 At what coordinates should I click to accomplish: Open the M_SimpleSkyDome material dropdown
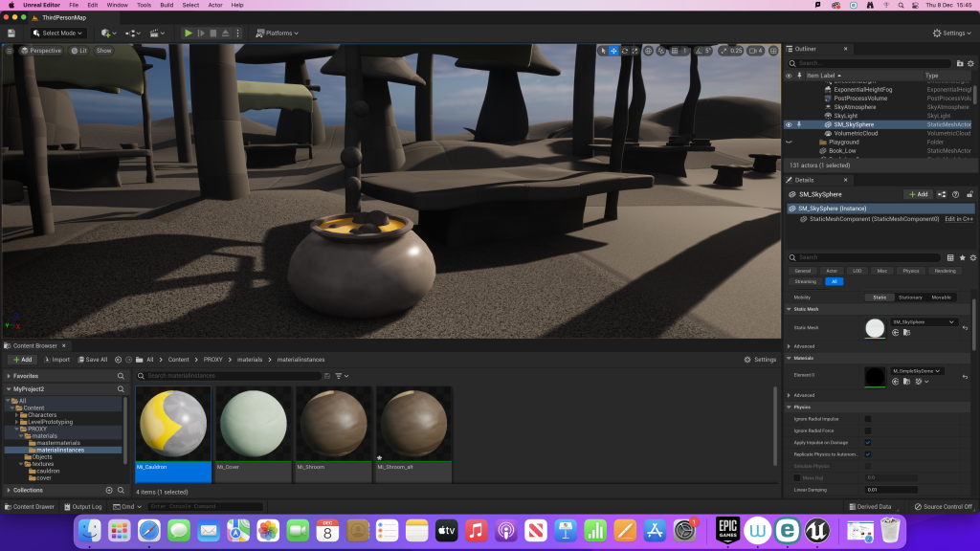coord(916,371)
